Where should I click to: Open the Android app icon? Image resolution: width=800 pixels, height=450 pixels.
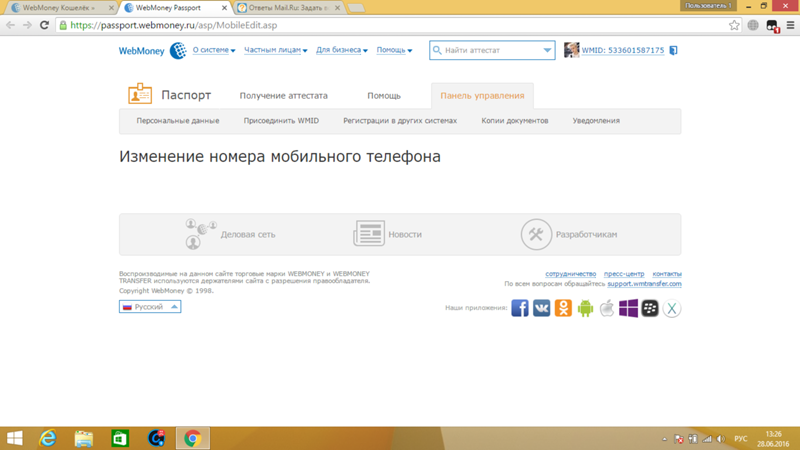click(x=585, y=308)
